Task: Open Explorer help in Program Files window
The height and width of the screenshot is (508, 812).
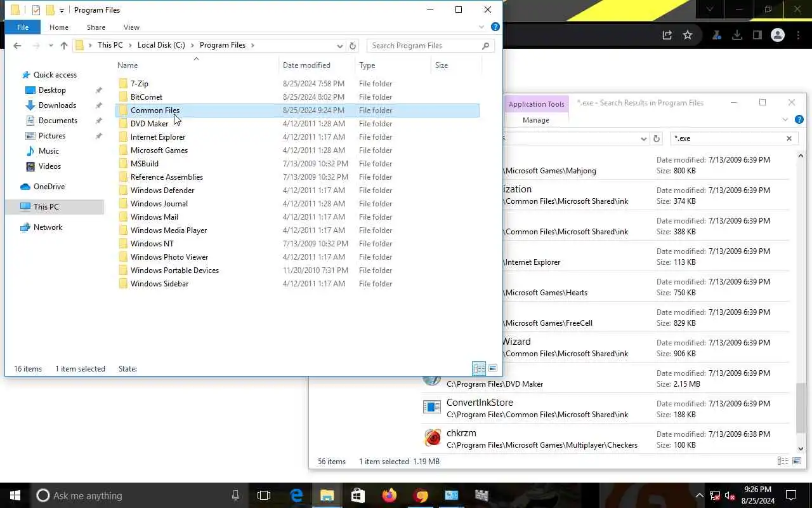Action: [495, 27]
